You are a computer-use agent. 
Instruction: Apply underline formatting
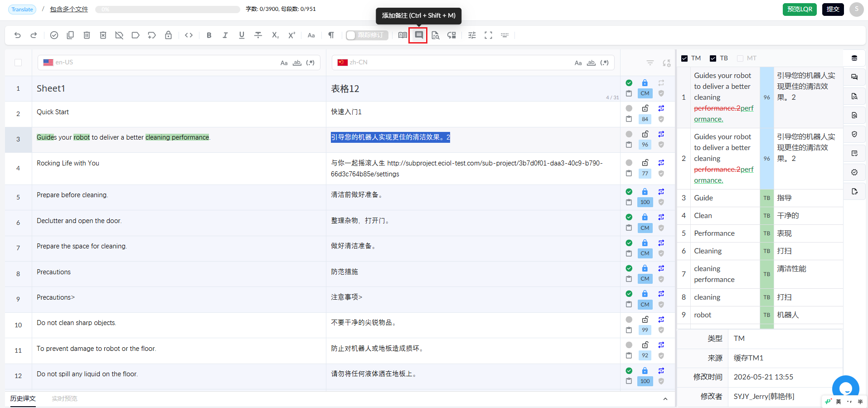242,35
